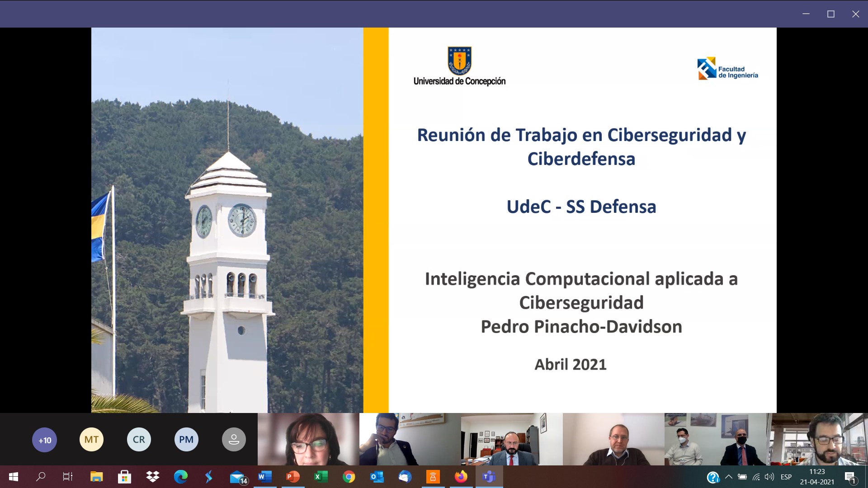This screenshot has width=868, height=488.
Task: Open the clock and calendar 11:23
Action: click(817, 477)
